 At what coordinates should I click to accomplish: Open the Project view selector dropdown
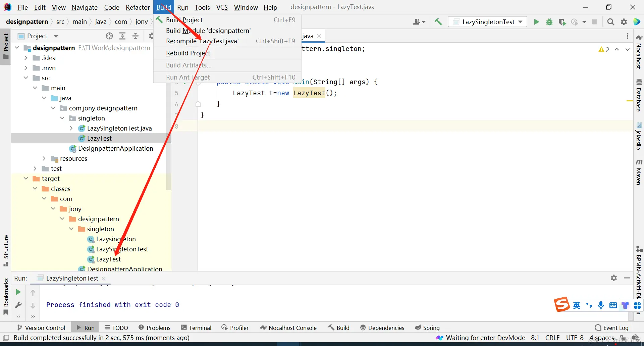pyautogui.click(x=56, y=36)
